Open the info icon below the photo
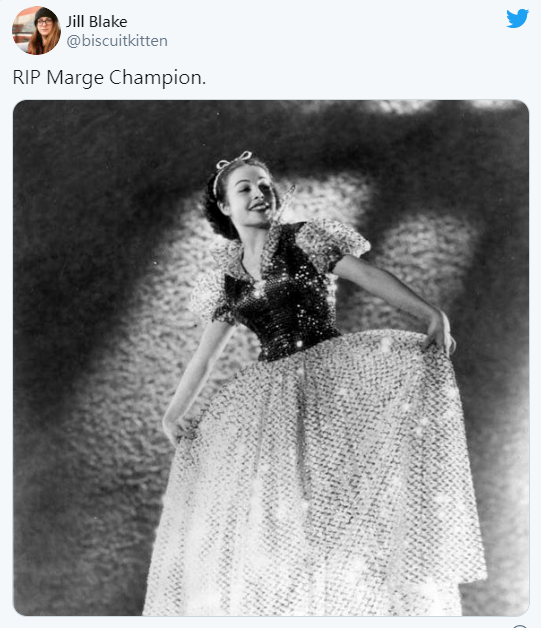This screenshot has height=628, width=541. coord(520,626)
